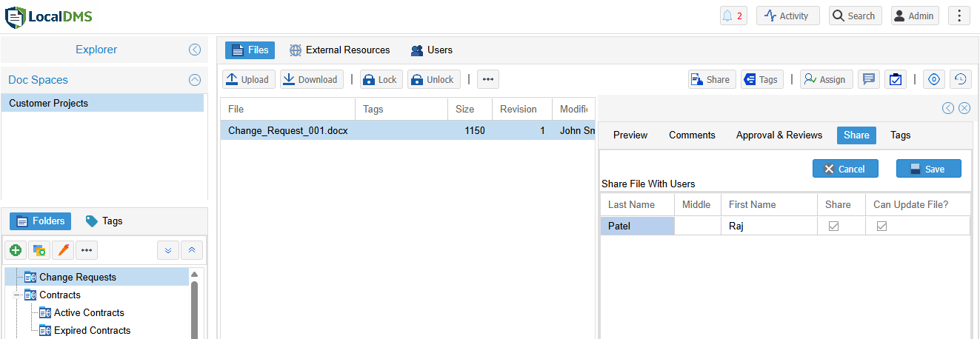Open the Comments tab in details panel
This screenshot has height=339, width=980.
click(692, 135)
